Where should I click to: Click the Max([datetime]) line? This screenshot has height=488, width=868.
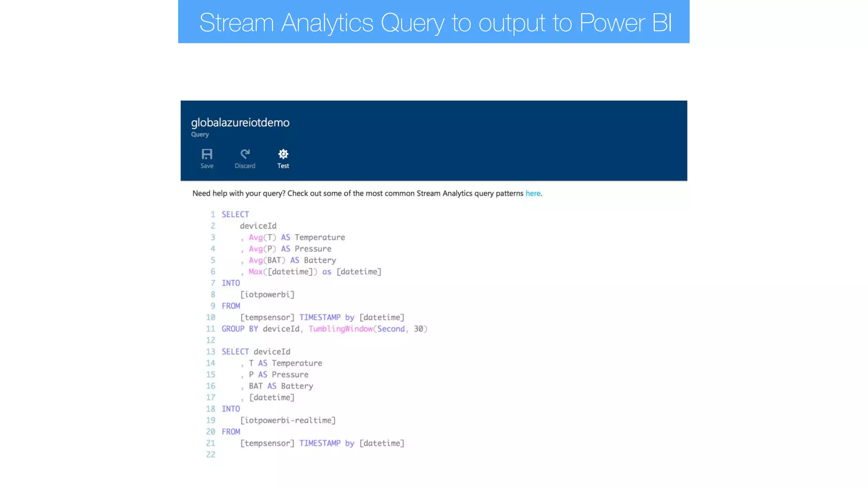pyautogui.click(x=311, y=272)
